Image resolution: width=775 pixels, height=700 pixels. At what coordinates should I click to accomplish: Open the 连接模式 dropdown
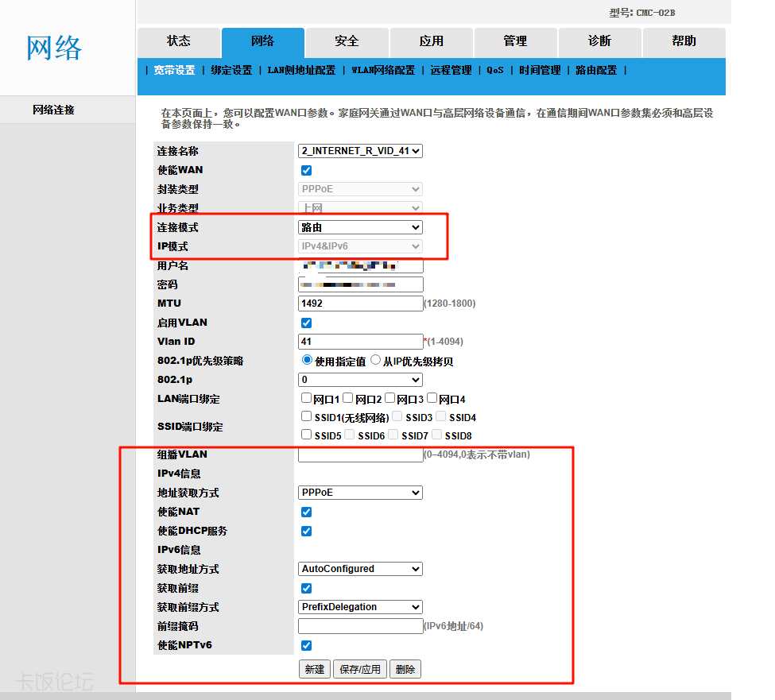click(360, 227)
